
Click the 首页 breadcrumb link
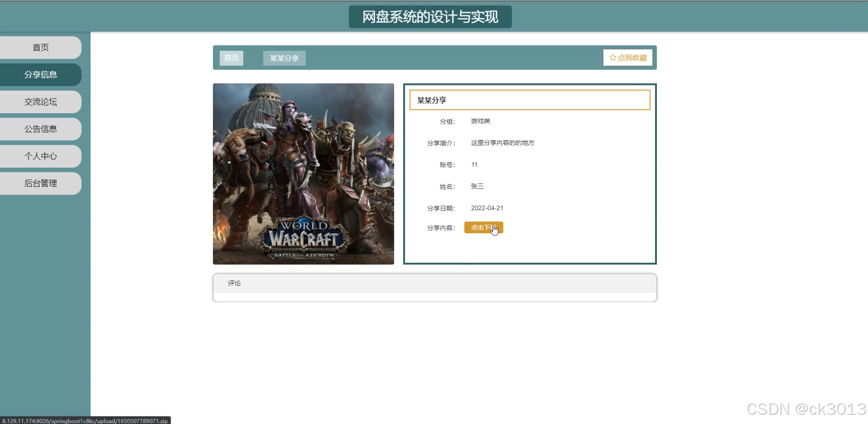point(231,58)
